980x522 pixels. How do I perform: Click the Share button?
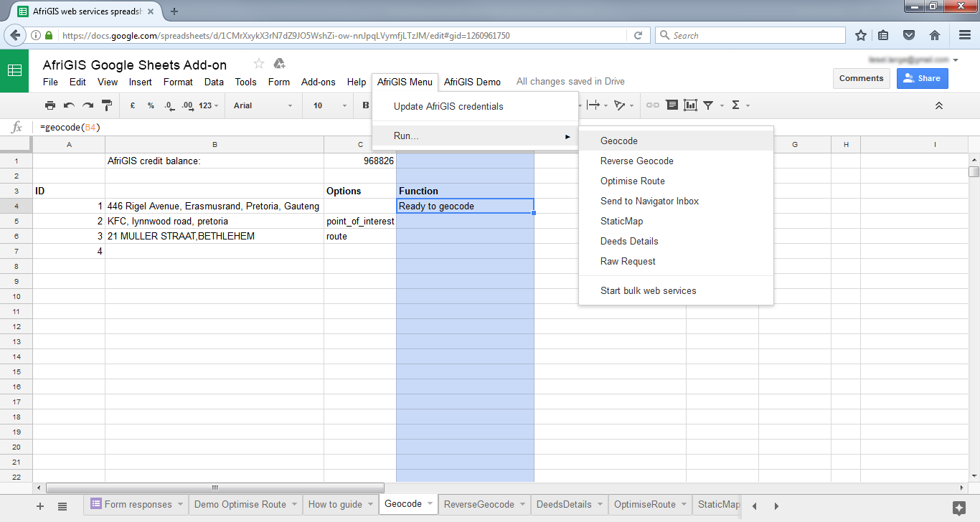(922, 78)
